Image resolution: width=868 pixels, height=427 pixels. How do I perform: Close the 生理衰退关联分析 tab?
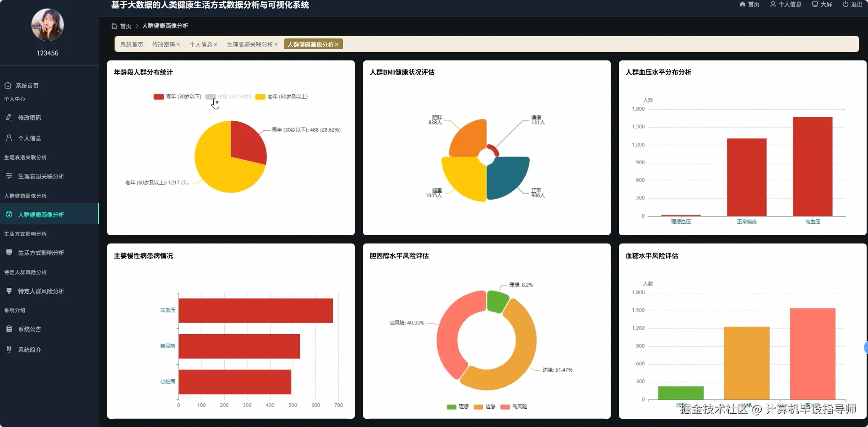276,44
